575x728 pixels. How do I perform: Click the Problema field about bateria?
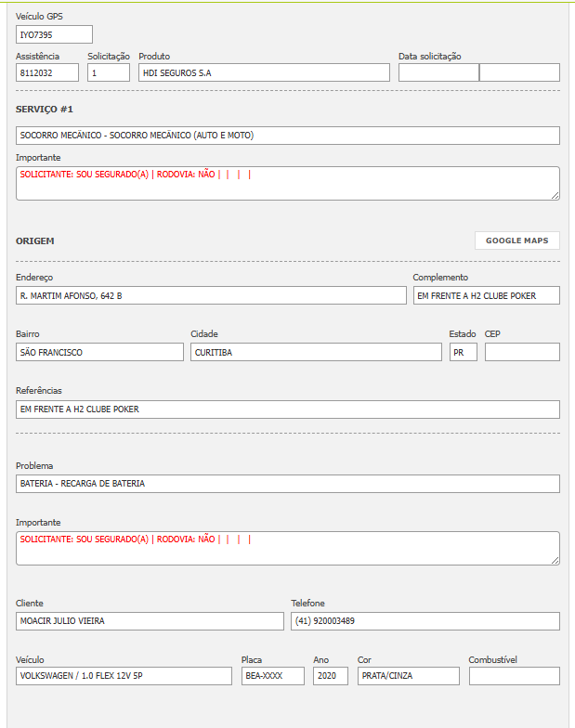[288, 484]
